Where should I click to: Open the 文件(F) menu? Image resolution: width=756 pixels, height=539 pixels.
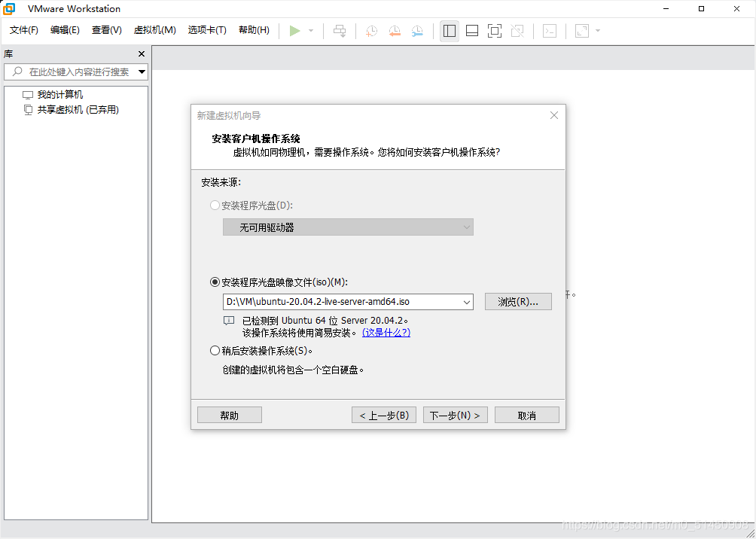(x=24, y=30)
